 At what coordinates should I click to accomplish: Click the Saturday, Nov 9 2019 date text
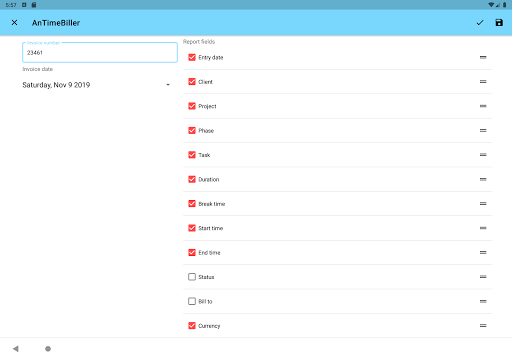[x=56, y=85]
